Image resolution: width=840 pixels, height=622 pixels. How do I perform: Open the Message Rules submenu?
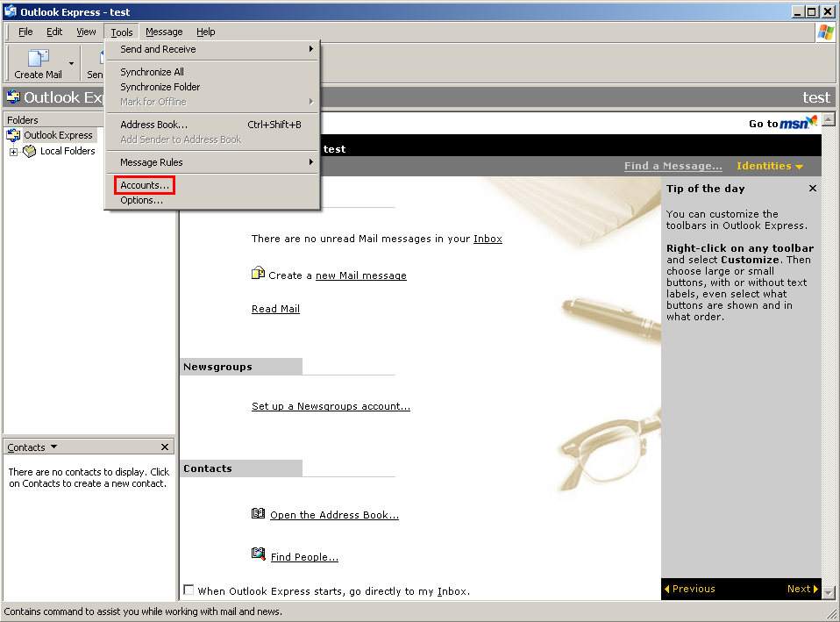click(212, 162)
